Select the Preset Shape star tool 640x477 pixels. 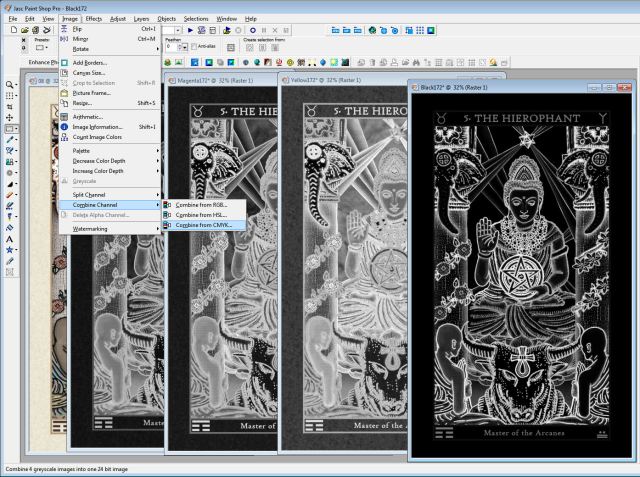(x=10, y=249)
